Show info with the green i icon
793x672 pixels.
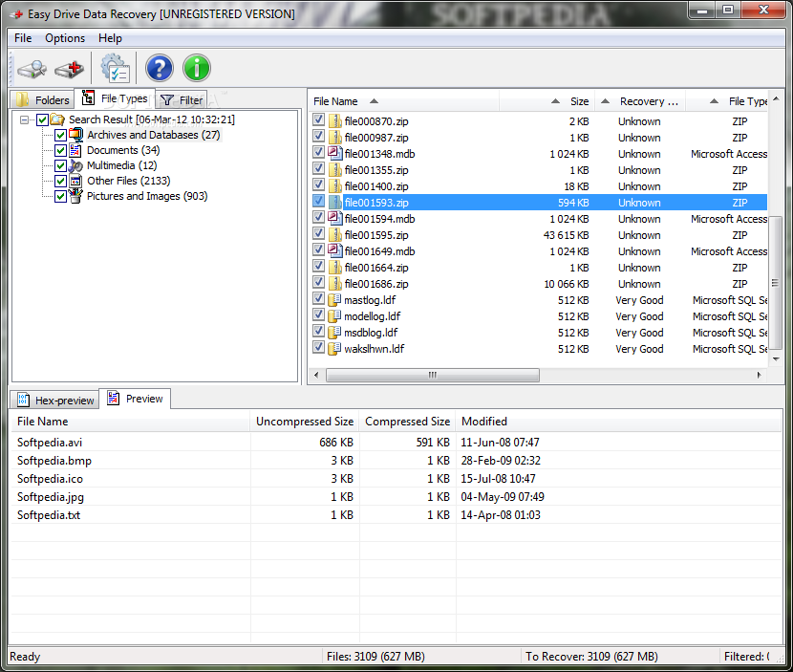click(x=197, y=68)
